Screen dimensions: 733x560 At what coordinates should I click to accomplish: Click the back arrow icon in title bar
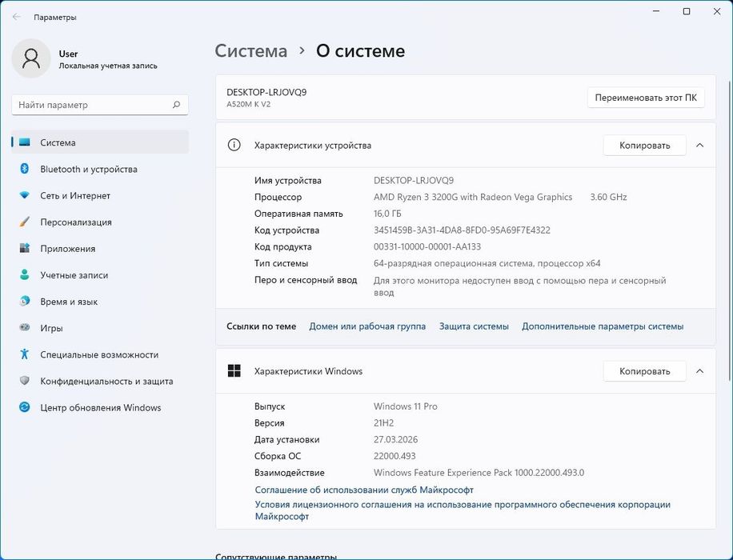17,17
